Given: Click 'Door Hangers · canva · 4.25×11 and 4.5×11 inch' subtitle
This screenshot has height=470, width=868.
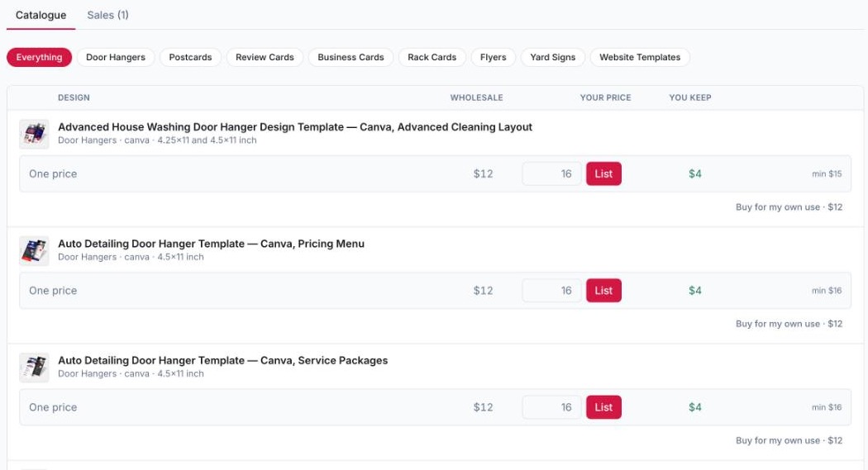Looking at the screenshot, I should click(x=157, y=140).
